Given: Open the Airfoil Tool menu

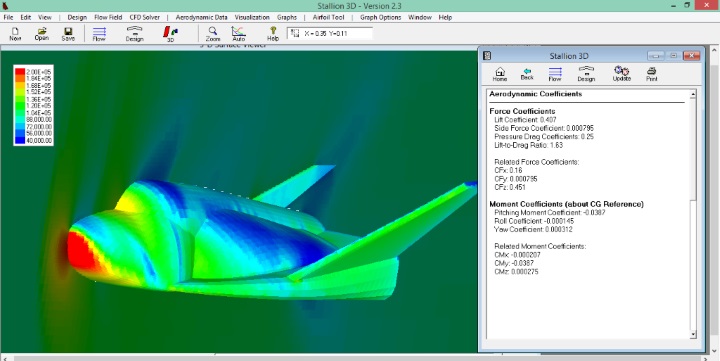Looking at the screenshot, I should pyautogui.click(x=328, y=17).
